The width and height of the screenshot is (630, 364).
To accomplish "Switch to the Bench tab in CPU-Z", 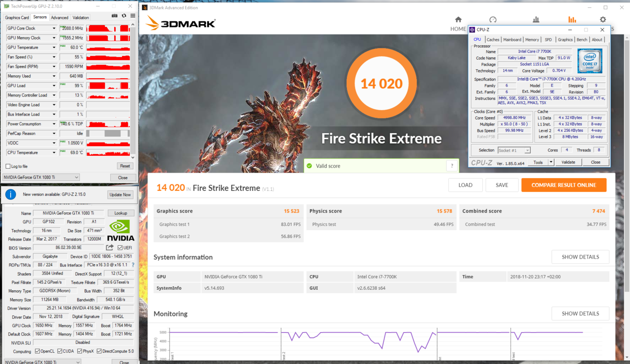I will 582,40.
